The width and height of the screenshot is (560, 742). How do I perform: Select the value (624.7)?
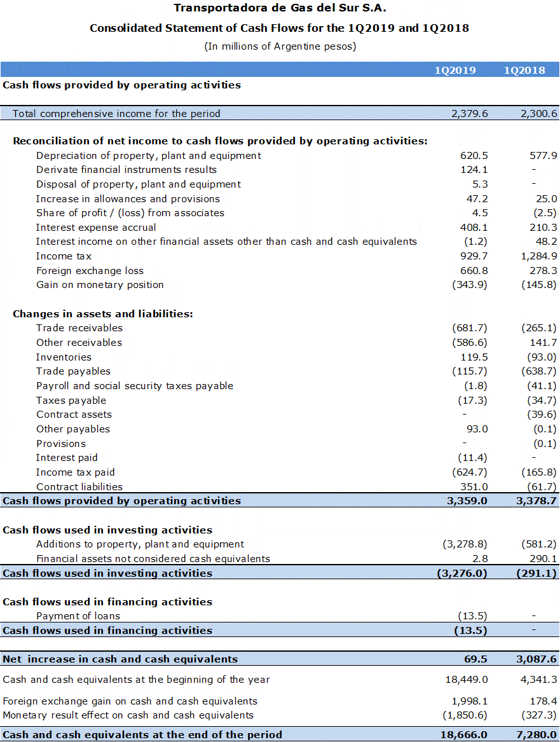(x=470, y=472)
